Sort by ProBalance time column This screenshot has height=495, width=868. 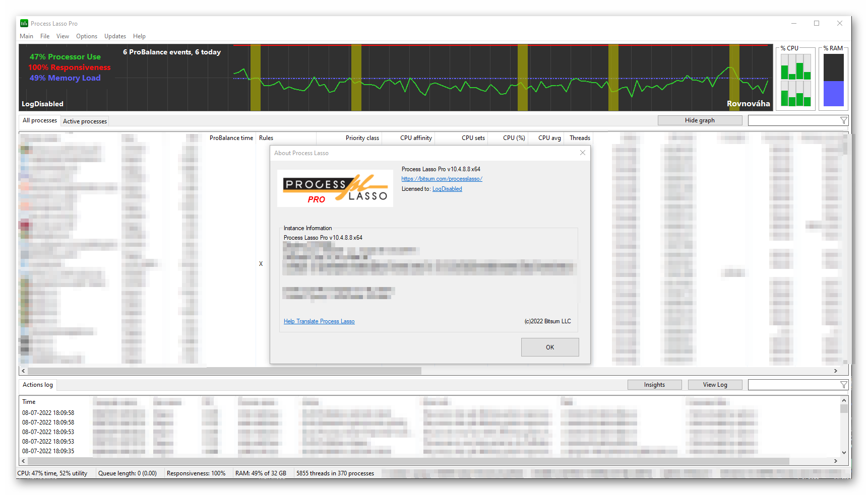[231, 138]
